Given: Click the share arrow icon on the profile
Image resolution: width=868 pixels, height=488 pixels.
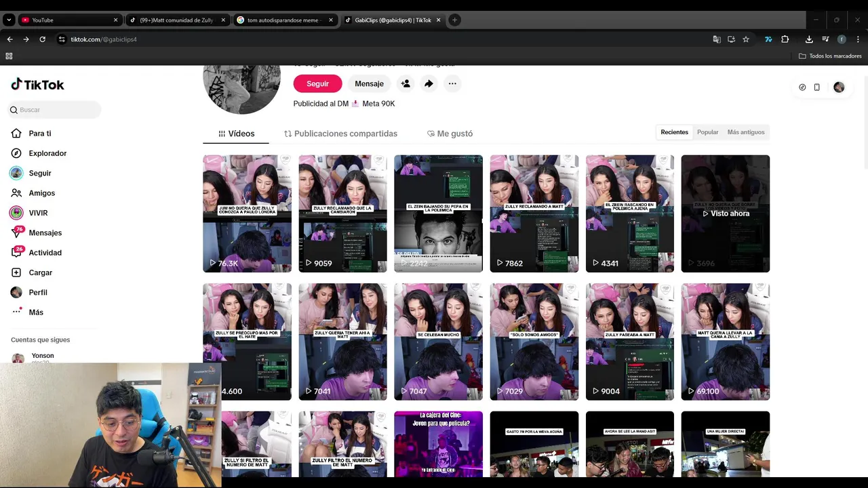Looking at the screenshot, I should (429, 83).
